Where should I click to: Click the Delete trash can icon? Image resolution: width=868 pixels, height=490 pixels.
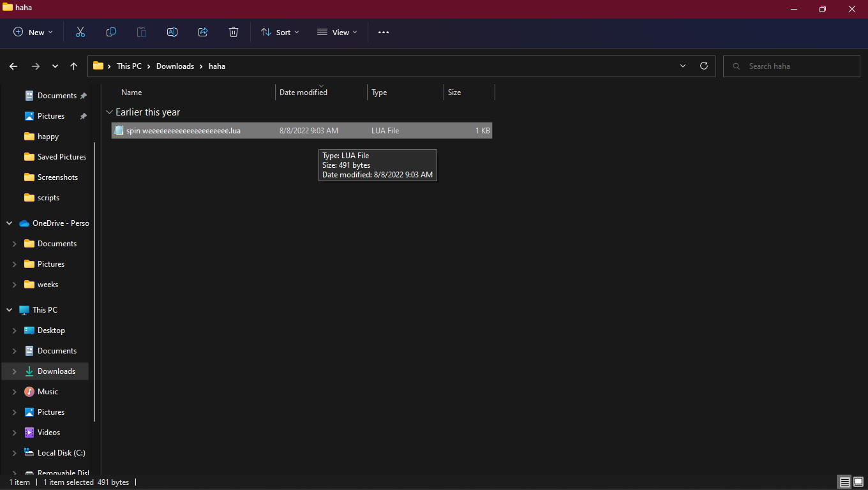click(234, 32)
